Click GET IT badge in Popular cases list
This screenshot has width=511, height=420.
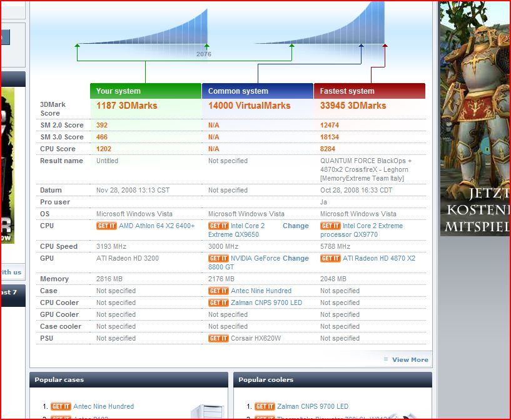61,407
